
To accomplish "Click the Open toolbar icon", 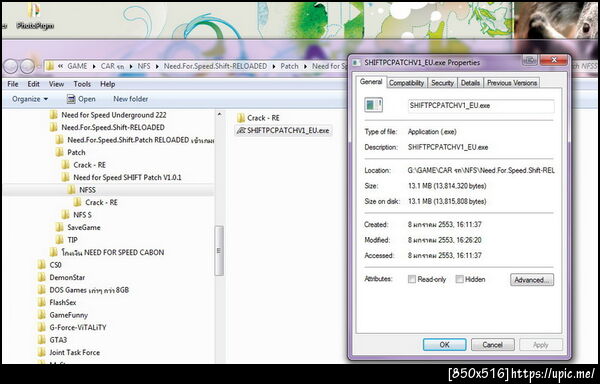I will [71, 99].
